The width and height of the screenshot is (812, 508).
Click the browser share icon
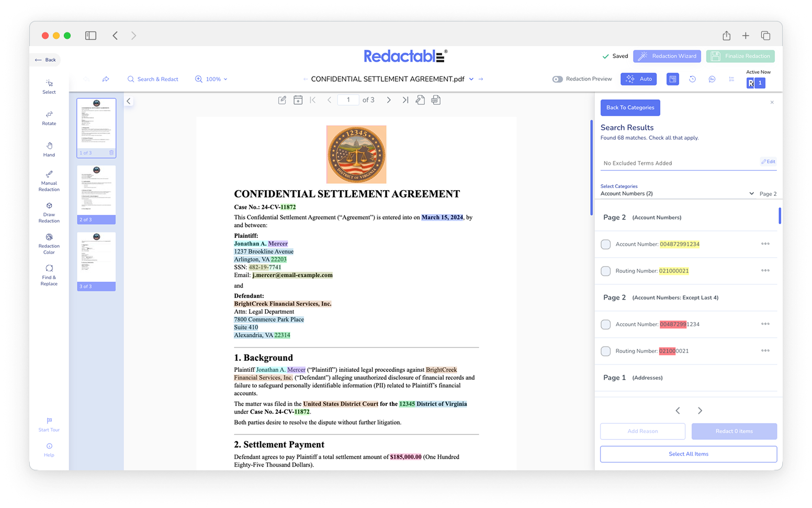[x=727, y=36]
